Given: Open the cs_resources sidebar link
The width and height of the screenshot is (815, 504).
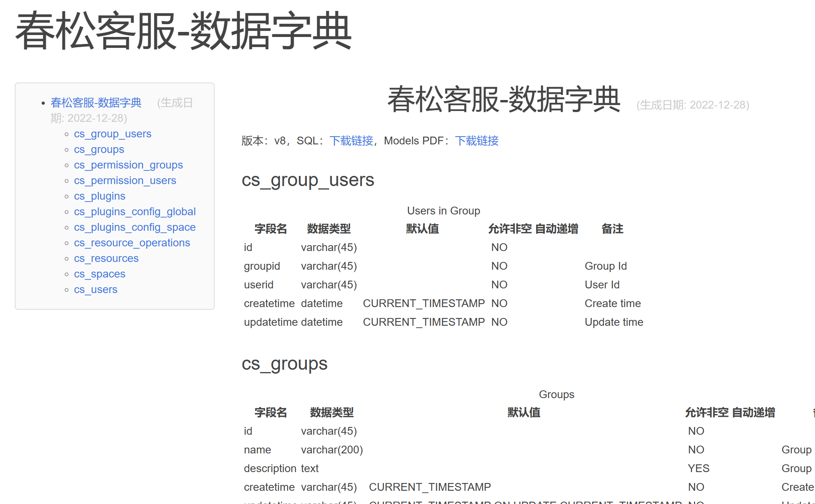Looking at the screenshot, I should pos(106,258).
